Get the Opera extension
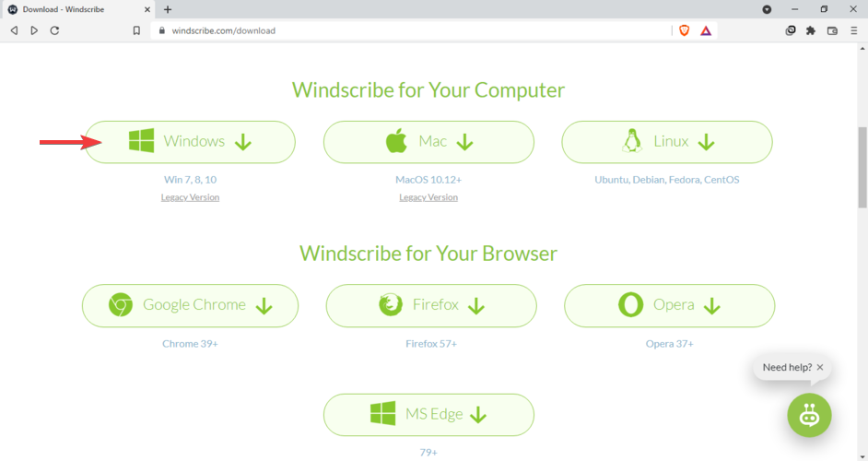The image size is (868, 461). 669,306
